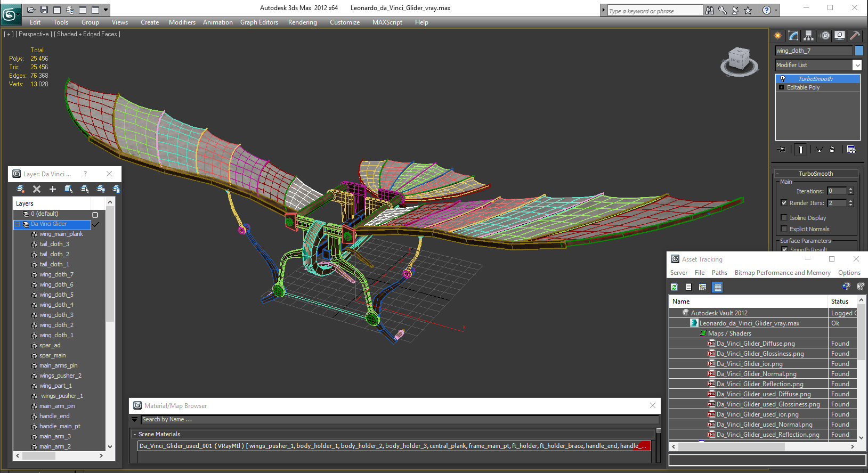Click Create New Layer icon in Layer dialog

pos(21,189)
